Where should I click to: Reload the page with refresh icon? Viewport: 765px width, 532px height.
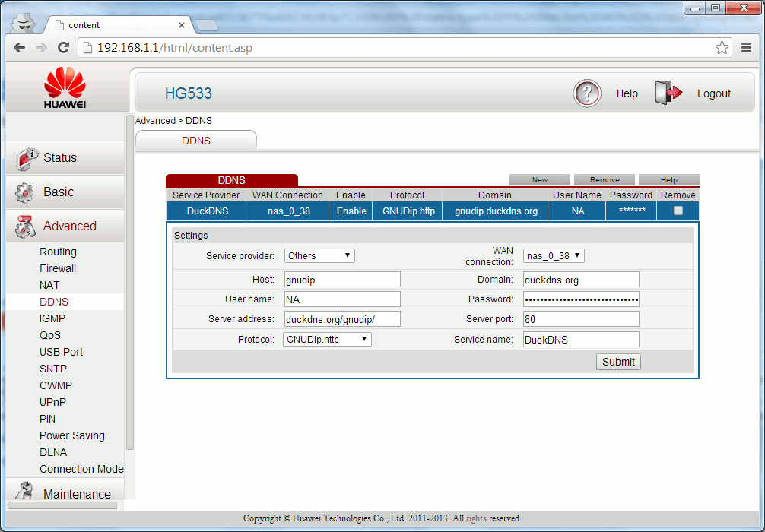click(x=64, y=48)
